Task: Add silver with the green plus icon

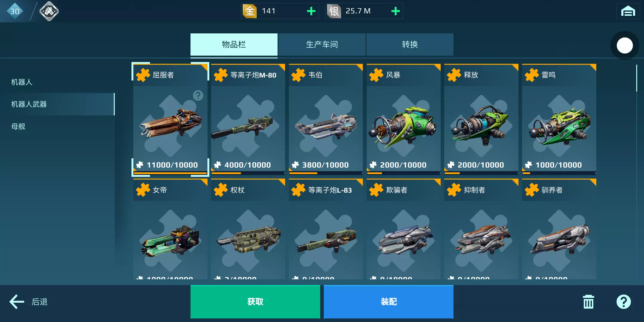Action: coord(395,11)
